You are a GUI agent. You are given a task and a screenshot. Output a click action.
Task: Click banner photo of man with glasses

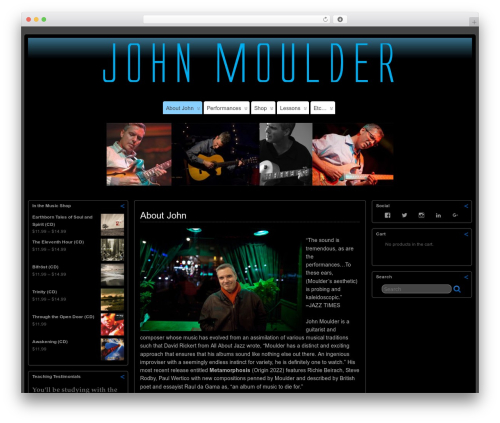353,154
